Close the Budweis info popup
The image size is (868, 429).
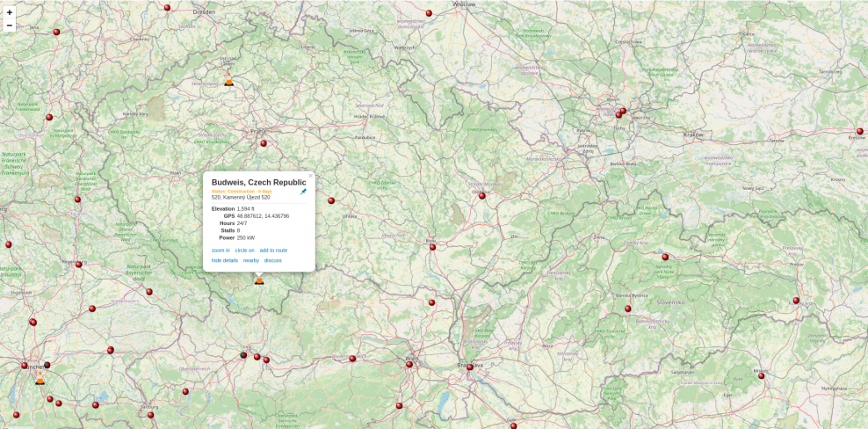[x=310, y=176]
